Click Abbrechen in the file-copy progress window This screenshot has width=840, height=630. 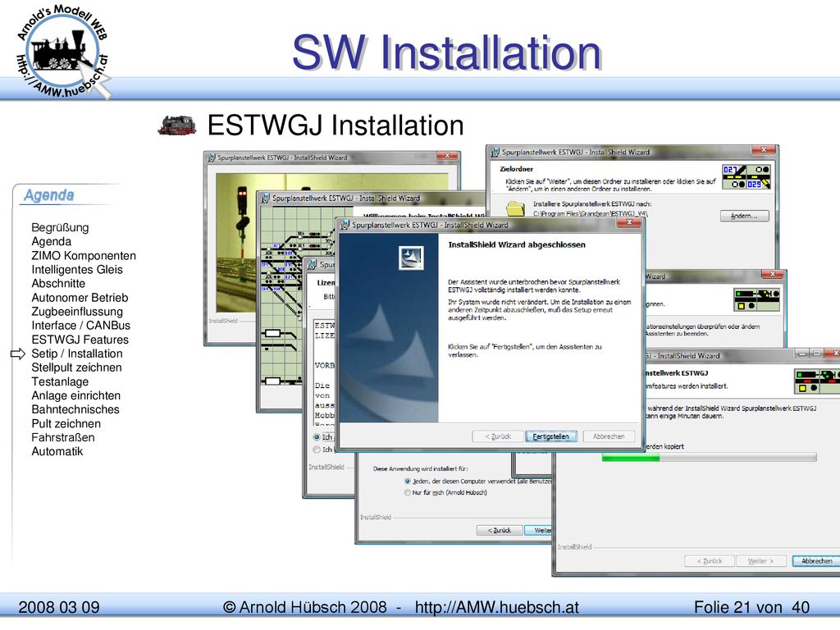tap(816, 561)
